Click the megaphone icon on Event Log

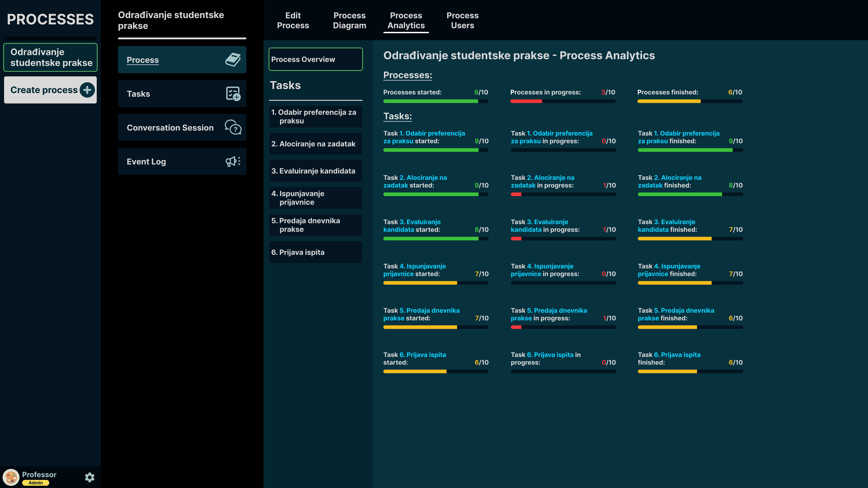pyautogui.click(x=233, y=161)
